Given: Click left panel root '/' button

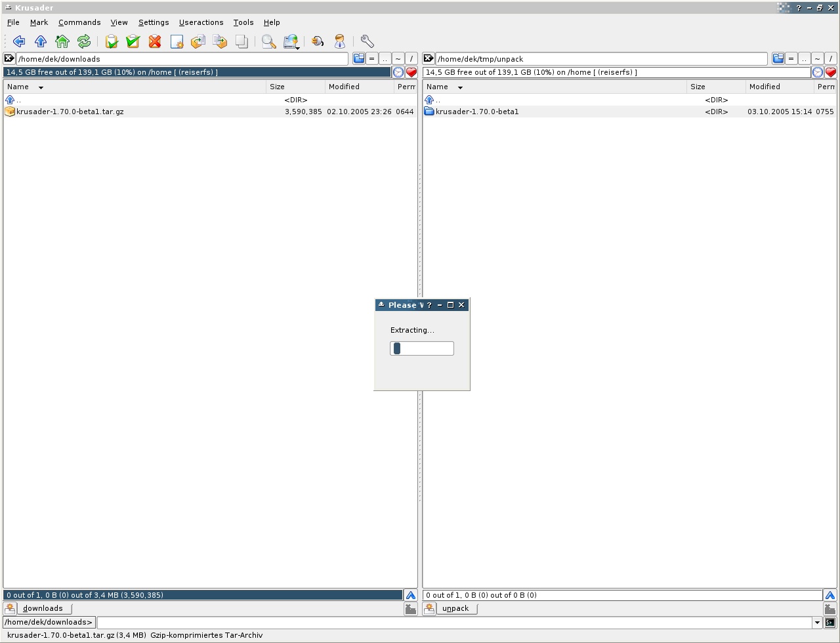Looking at the screenshot, I should pyautogui.click(x=411, y=58).
